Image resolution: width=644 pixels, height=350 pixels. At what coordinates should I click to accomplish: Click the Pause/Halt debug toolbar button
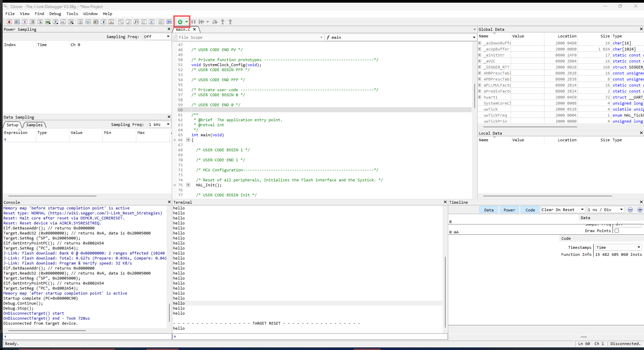coord(193,22)
